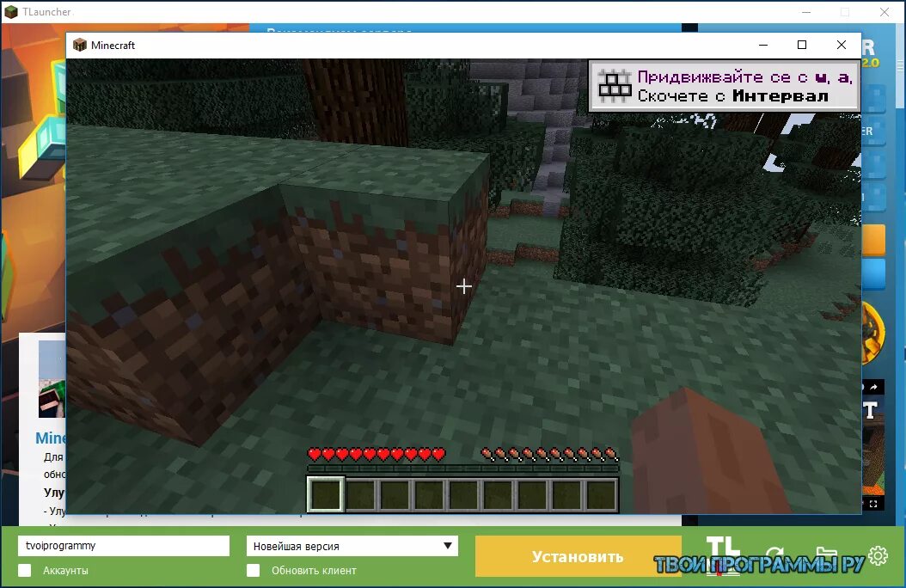The image size is (906, 588).
Task: Click the TLauncher vertical scrollbar thumb
Action: pos(902,66)
